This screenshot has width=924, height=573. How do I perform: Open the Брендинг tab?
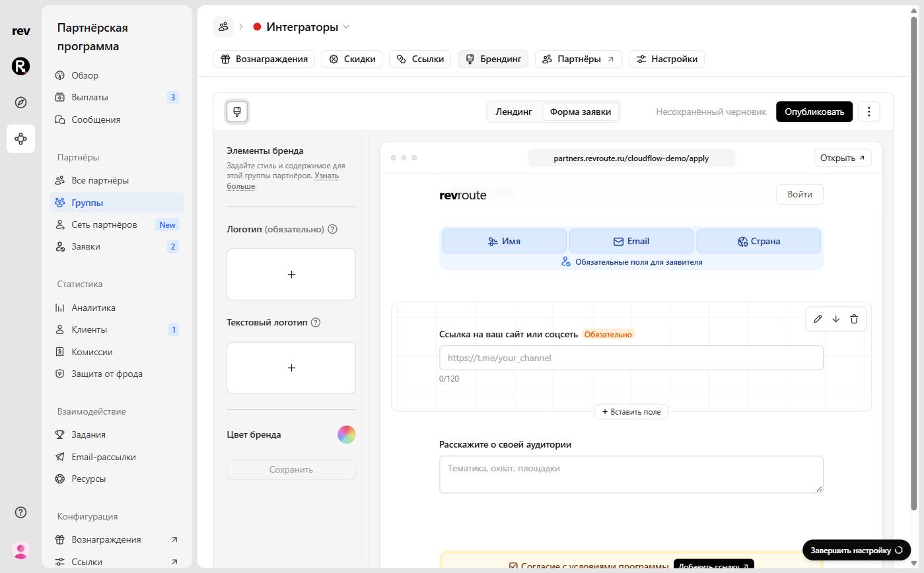493,59
